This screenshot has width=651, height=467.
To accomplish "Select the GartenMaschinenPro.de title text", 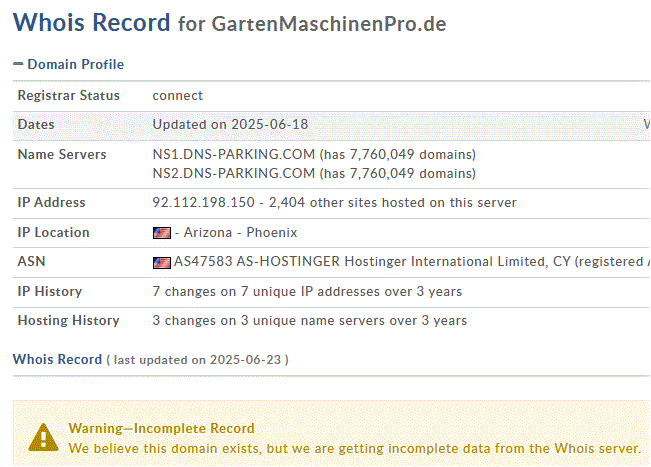I will pyautogui.click(x=329, y=24).
